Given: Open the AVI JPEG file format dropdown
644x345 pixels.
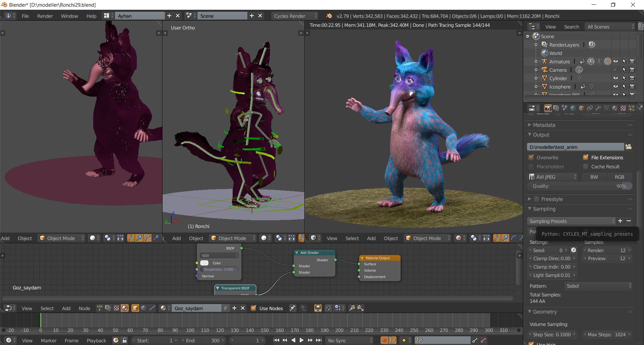Looking at the screenshot, I should pos(553,177).
